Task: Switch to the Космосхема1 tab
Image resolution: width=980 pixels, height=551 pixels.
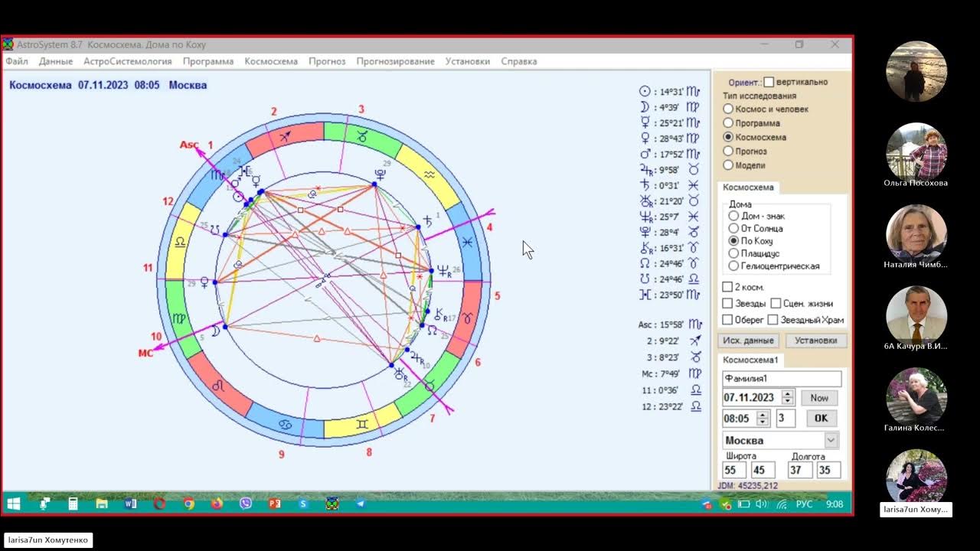Action: point(751,360)
